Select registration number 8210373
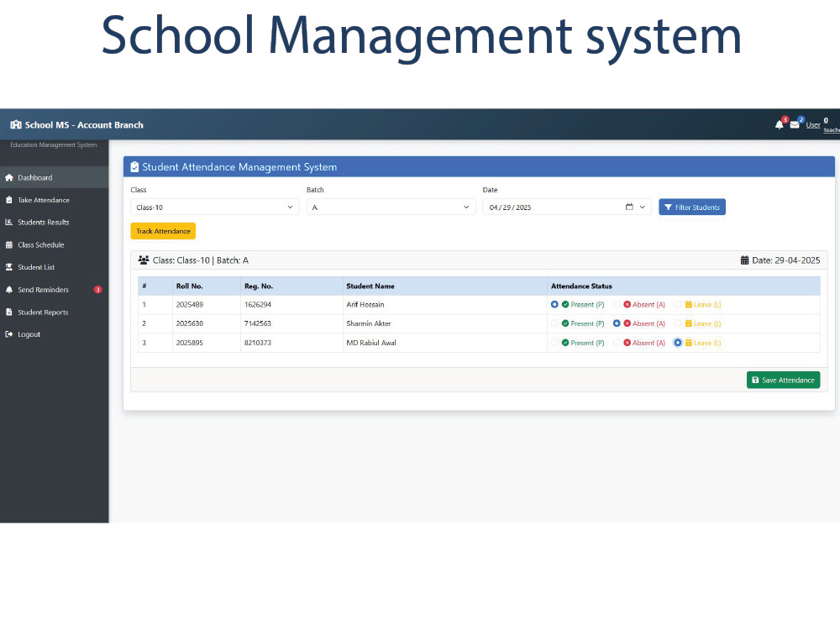This screenshot has height=630, width=840. (258, 343)
